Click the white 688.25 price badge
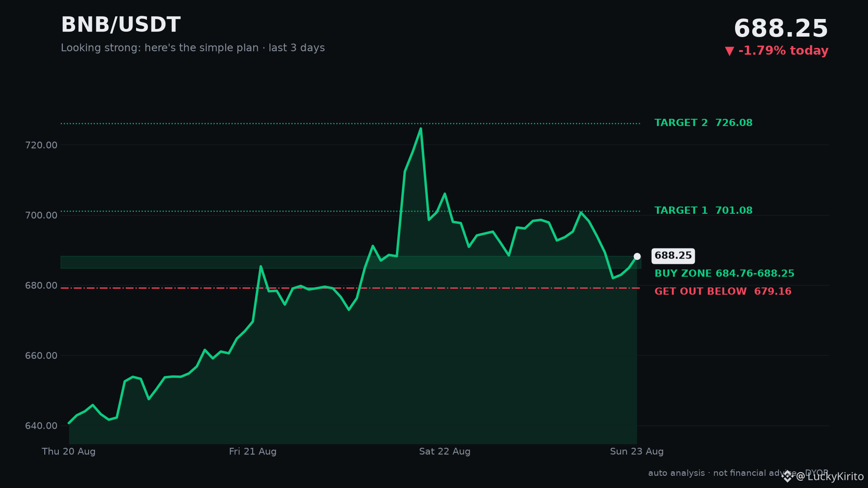 pos(673,256)
